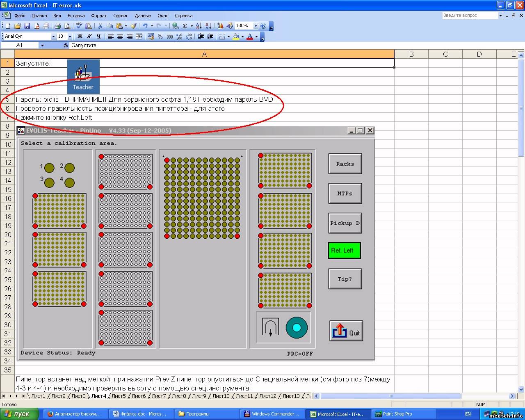Click the Merge and Center icon
This screenshot has height=420, width=525.
(x=139, y=37)
